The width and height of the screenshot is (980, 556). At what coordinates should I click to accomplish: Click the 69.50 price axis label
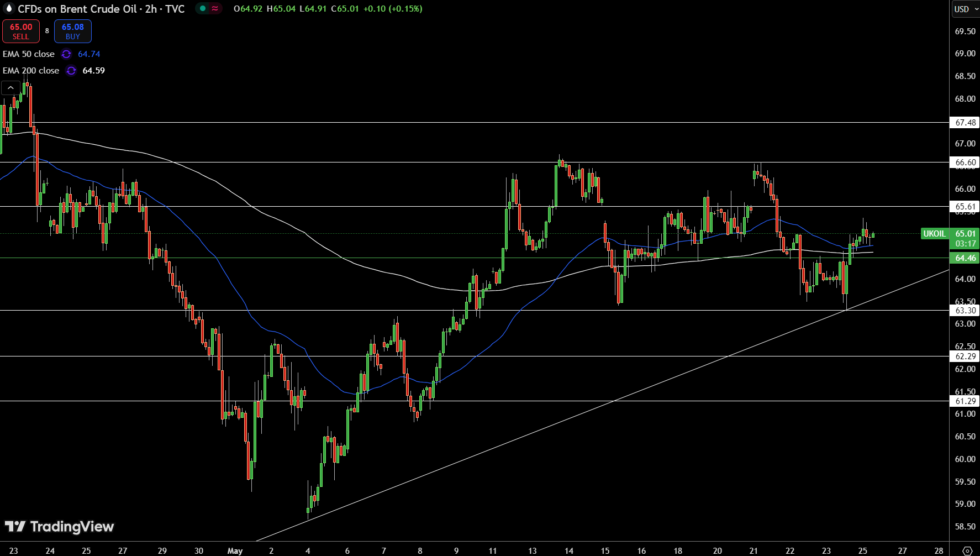965,32
